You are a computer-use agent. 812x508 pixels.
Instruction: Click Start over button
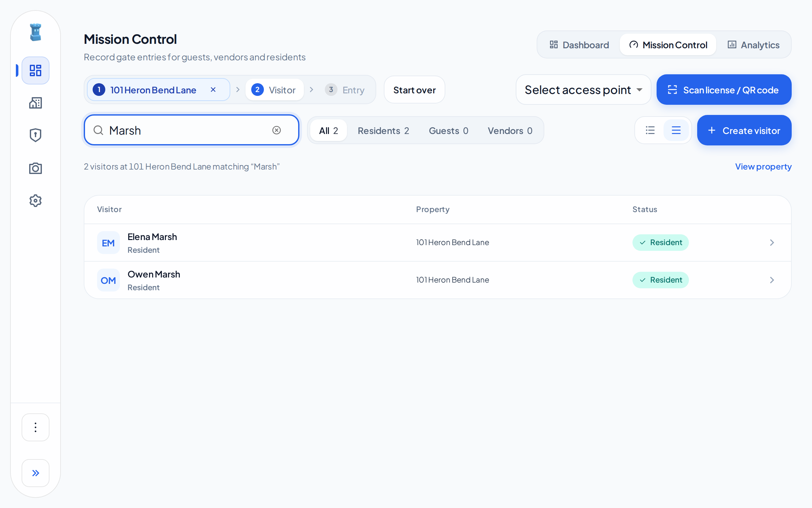[x=414, y=90]
